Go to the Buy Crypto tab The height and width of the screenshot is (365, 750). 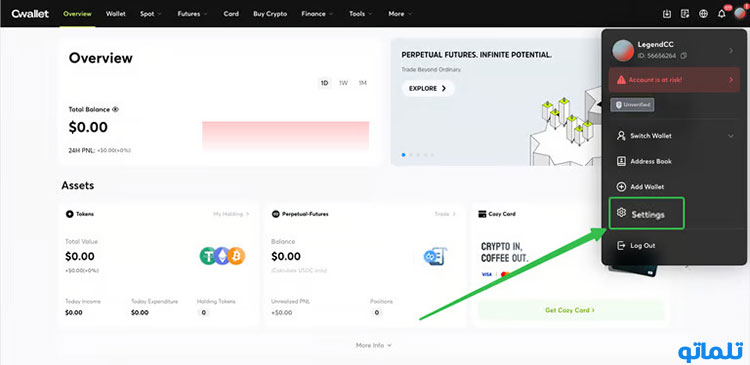[270, 14]
